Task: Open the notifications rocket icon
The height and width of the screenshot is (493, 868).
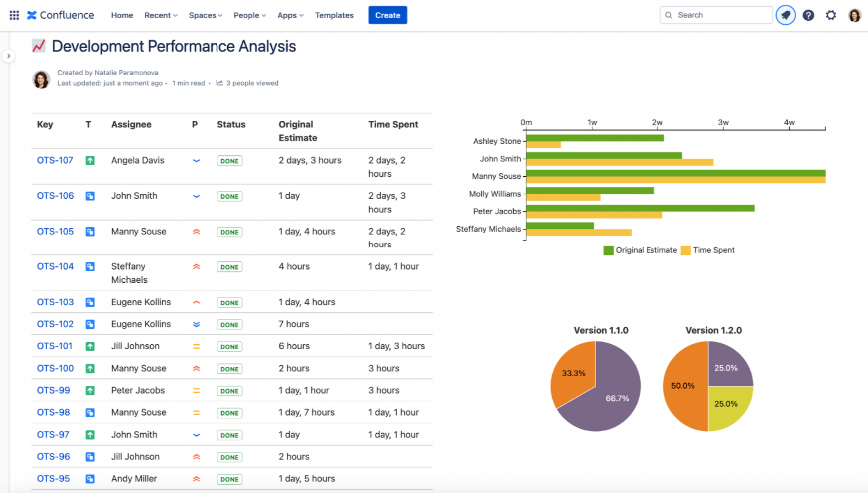Action: (786, 15)
